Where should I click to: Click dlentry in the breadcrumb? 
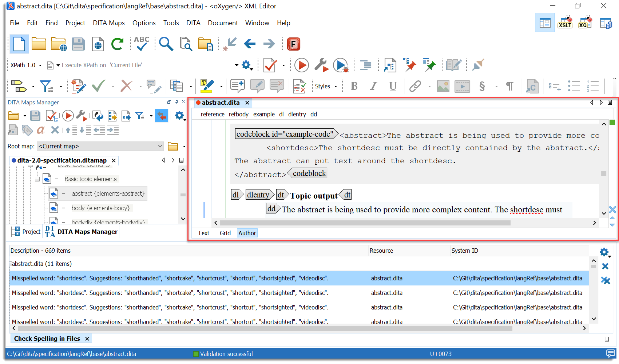point(297,114)
